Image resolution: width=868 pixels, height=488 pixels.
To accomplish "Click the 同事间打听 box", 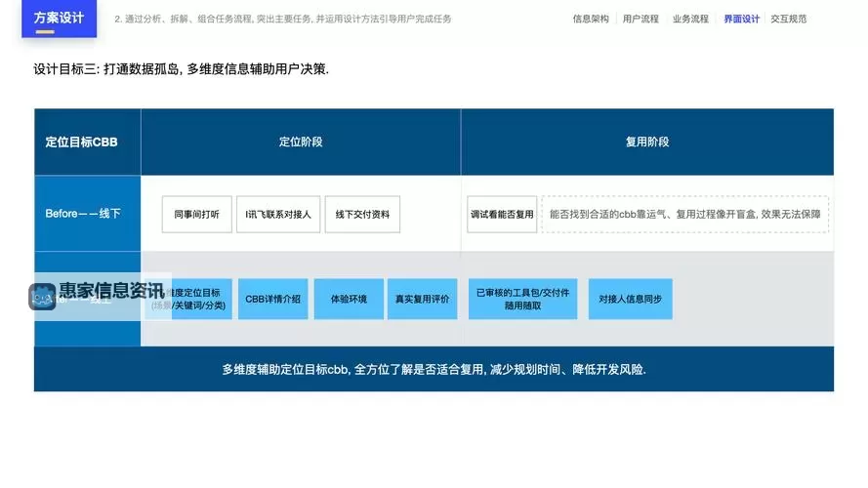I will (x=196, y=214).
